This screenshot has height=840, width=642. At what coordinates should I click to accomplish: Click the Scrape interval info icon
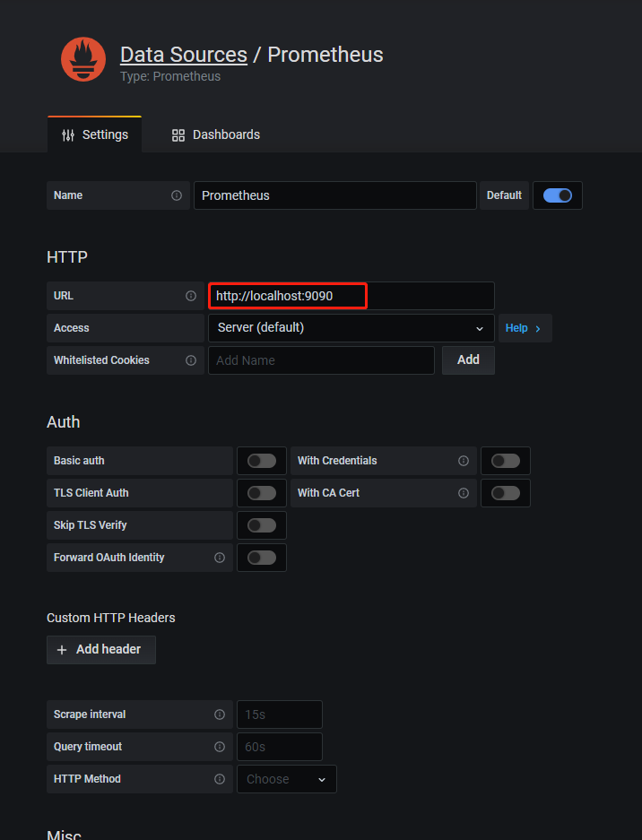[x=220, y=714]
